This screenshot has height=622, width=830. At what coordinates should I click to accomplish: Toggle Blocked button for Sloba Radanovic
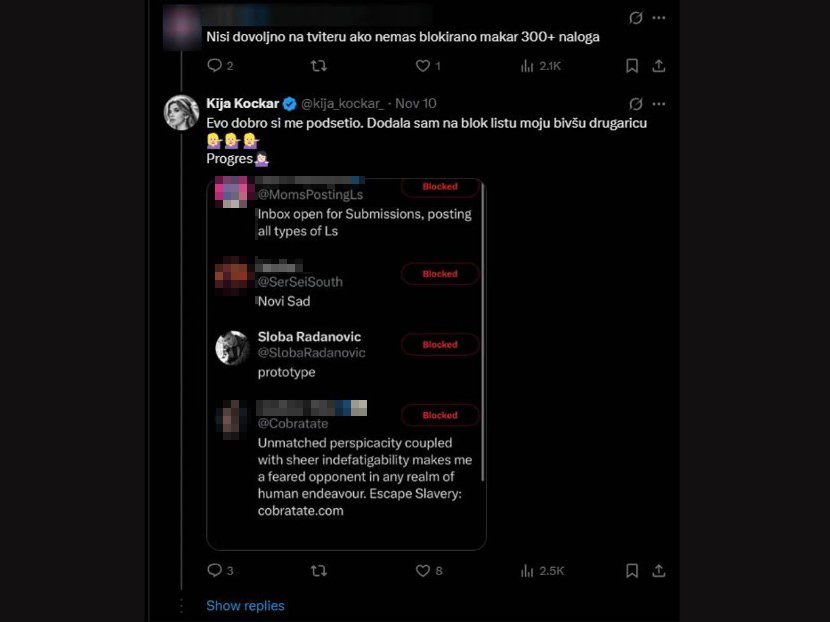click(x=440, y=345)
